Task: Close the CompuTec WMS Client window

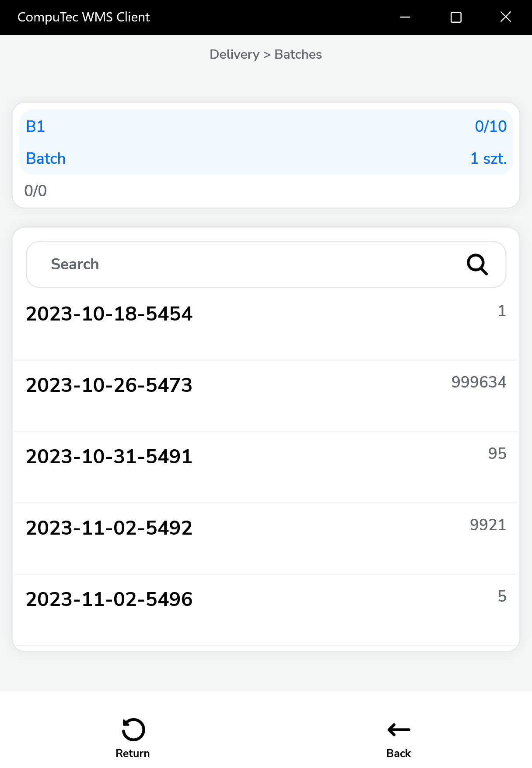Action: click(506, 17)
